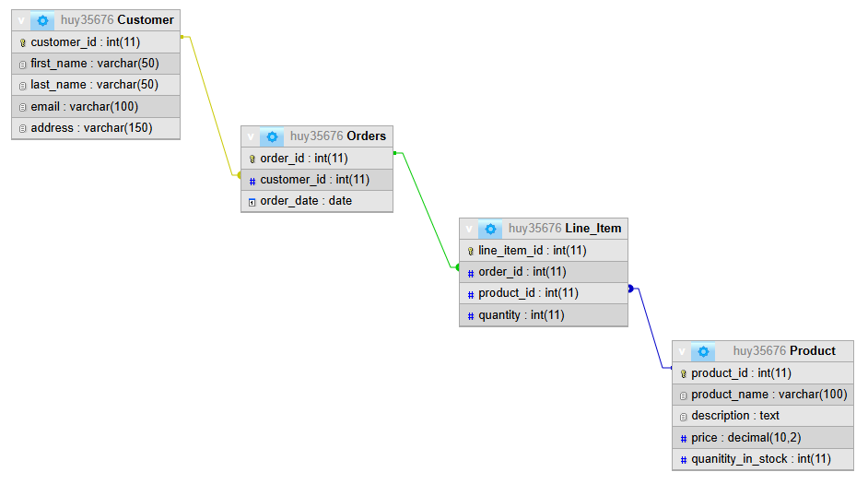The image size is (868, 484).
Task: Open the gear options on Product table
Action: (x=703, y=351)
